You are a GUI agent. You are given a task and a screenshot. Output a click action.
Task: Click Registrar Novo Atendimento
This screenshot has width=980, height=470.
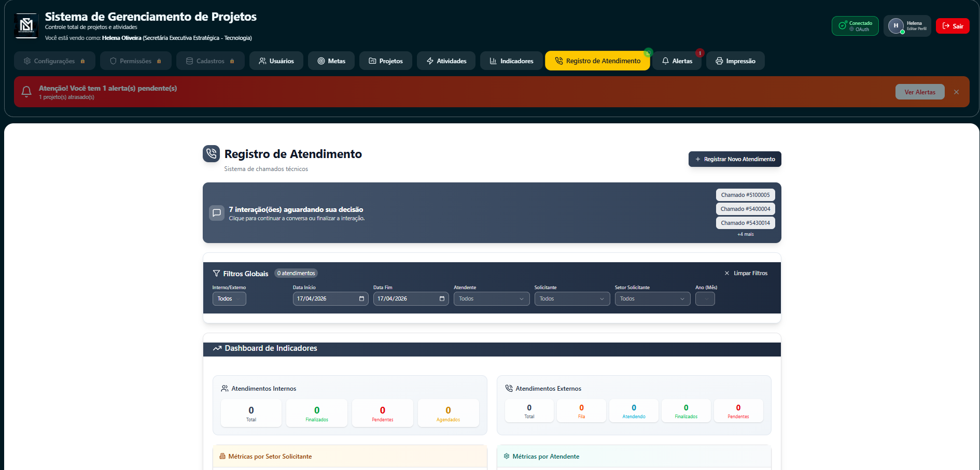tap(735, 159)
